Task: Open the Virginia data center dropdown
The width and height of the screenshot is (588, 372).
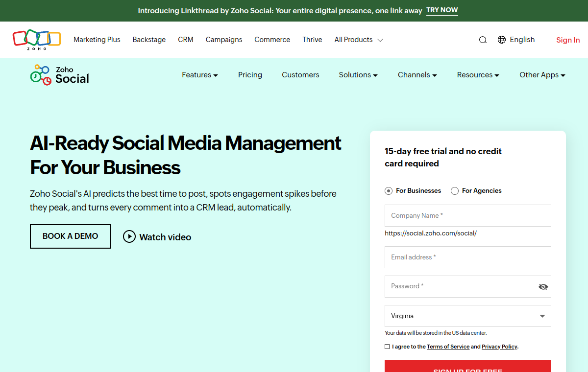Action: coord(468,316)
